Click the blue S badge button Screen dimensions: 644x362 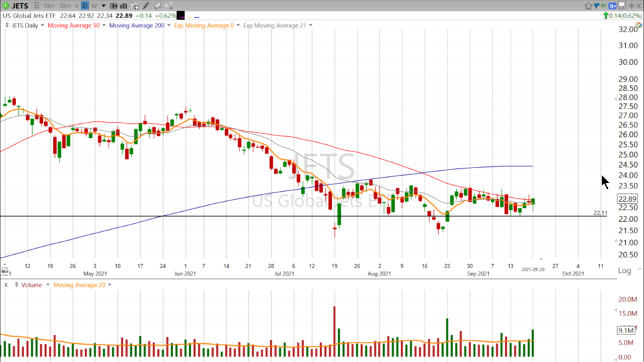612,6
